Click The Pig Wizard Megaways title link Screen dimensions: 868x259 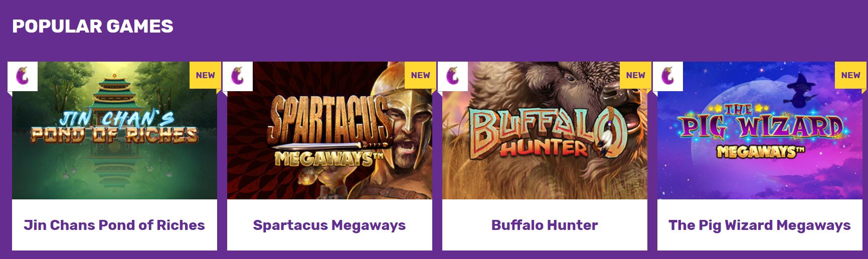pos(760,225)
